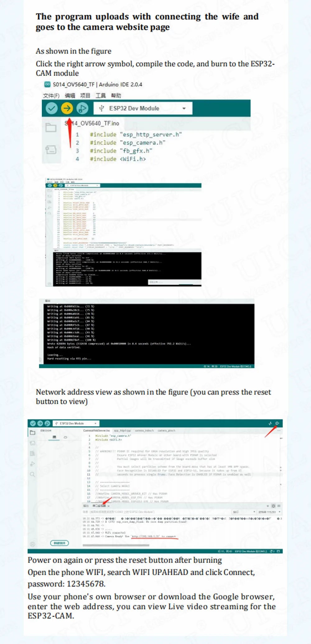The height and width of the screenshot is (644, 311).
Task: Open the editor tabs overflow ellipsis
Action: pyautogui.click(x=279, y=430)
